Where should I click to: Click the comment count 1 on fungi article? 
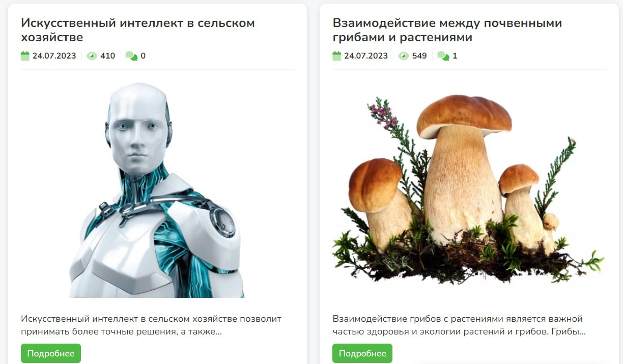click(455, 56)
